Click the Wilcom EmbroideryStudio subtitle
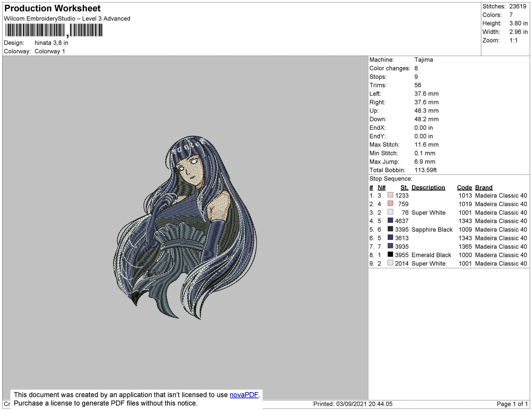This screenshot has height=411, width=532. [x=67, y=18]
